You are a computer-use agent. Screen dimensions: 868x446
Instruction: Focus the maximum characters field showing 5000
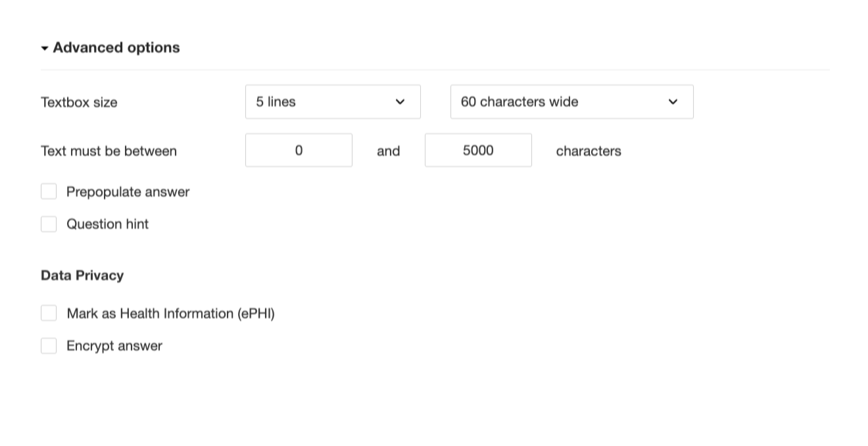pos(478,151)
